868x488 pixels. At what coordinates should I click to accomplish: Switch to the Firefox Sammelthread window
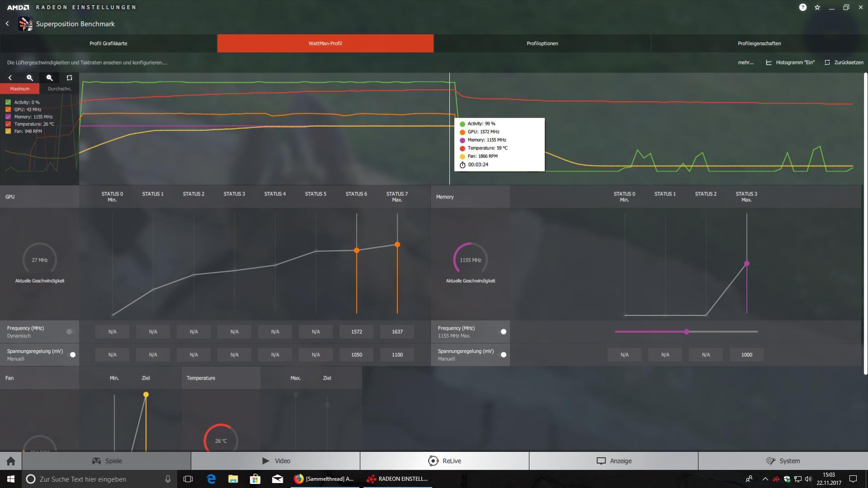[324, 479]
